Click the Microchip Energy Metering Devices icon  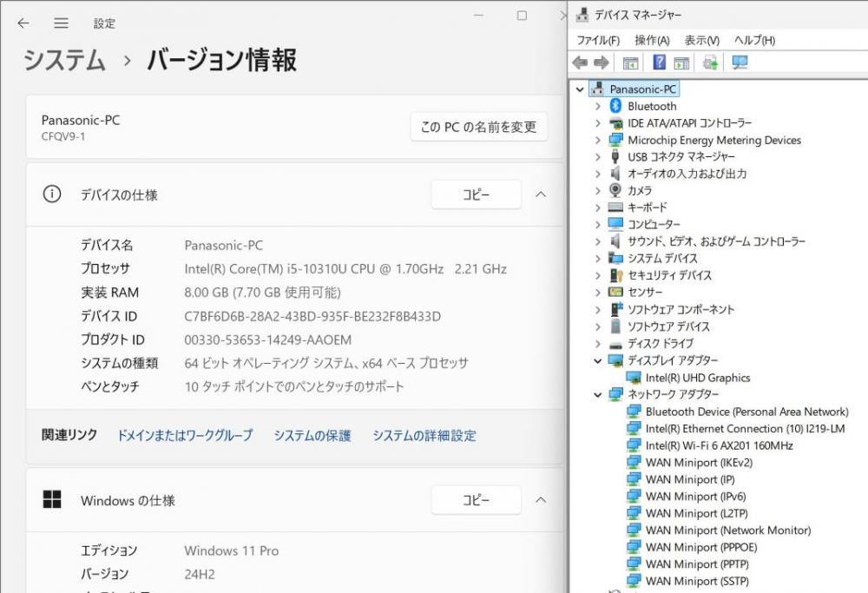coord(615,140)
